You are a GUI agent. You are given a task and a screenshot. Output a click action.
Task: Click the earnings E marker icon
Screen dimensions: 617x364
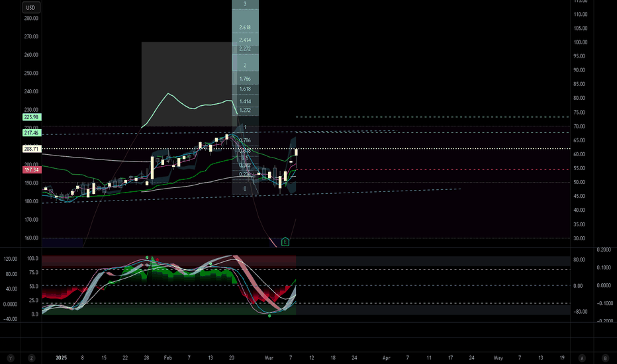[285, 242]
